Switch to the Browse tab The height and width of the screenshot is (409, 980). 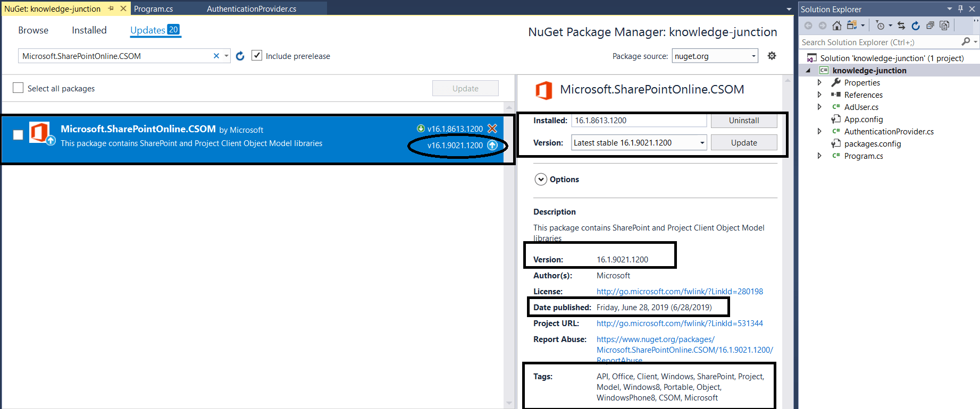33,30
